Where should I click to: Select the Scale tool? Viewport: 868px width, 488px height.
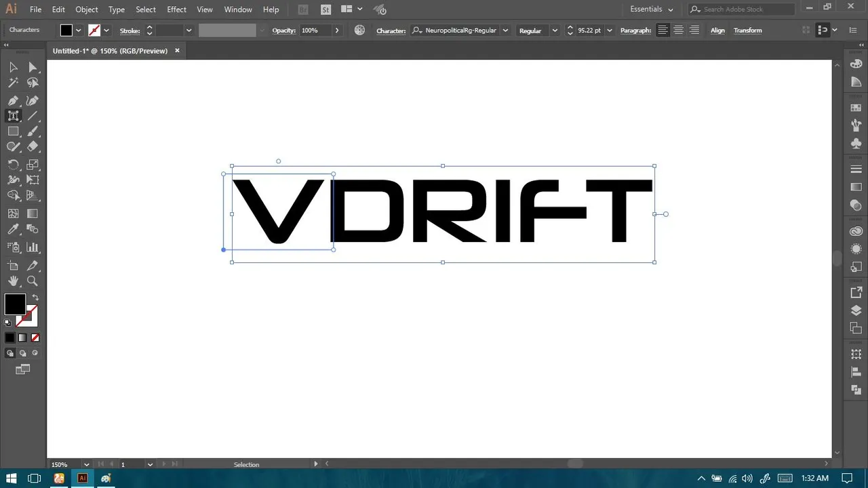click(33, 165)
